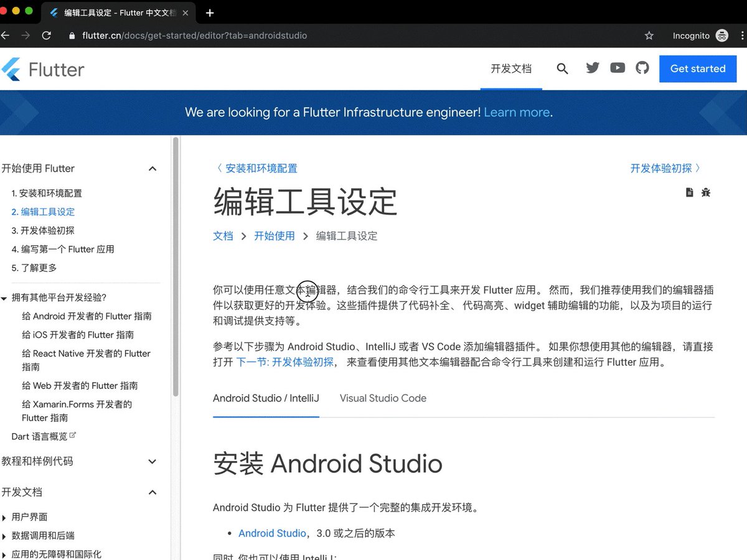The image size is (747, 560).
Task: Open a new browser tab with plus
Action: [210, 12]
